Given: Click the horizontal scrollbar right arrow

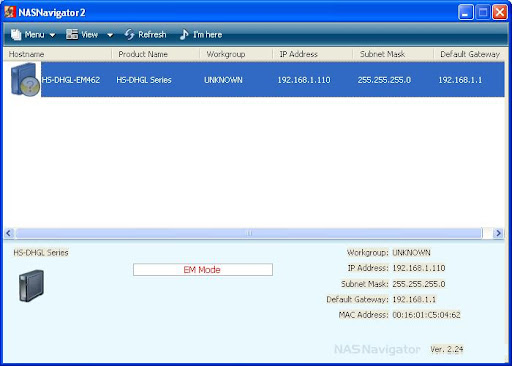Looking at the screenshot, I should [498, 233].
